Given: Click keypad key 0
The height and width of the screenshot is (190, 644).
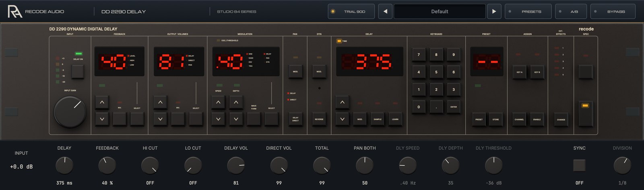Looking at the screenshot, I should pyautogui.click(x=419, y=107).
